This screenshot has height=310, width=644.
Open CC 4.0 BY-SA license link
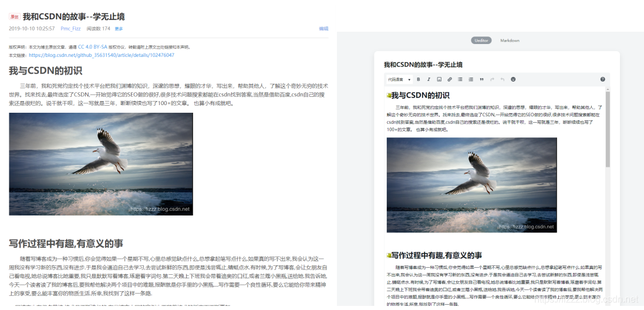pyautogui.click(x=92, y=47)
